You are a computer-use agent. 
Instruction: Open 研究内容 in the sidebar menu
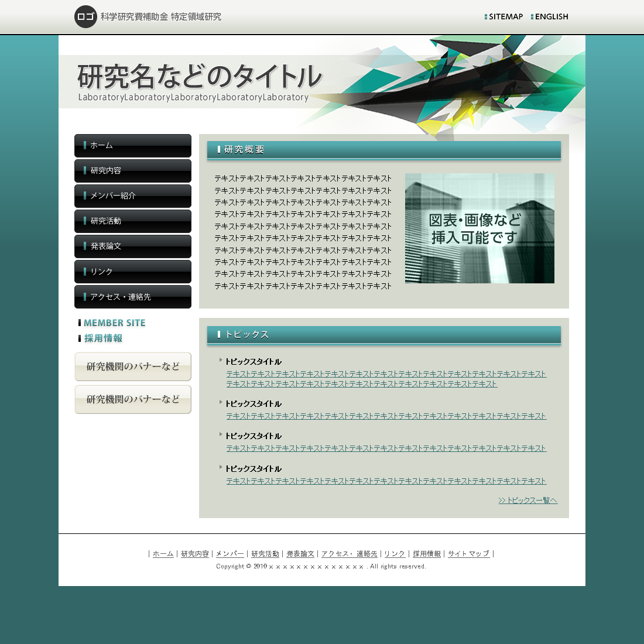click(x=133, y=171)
